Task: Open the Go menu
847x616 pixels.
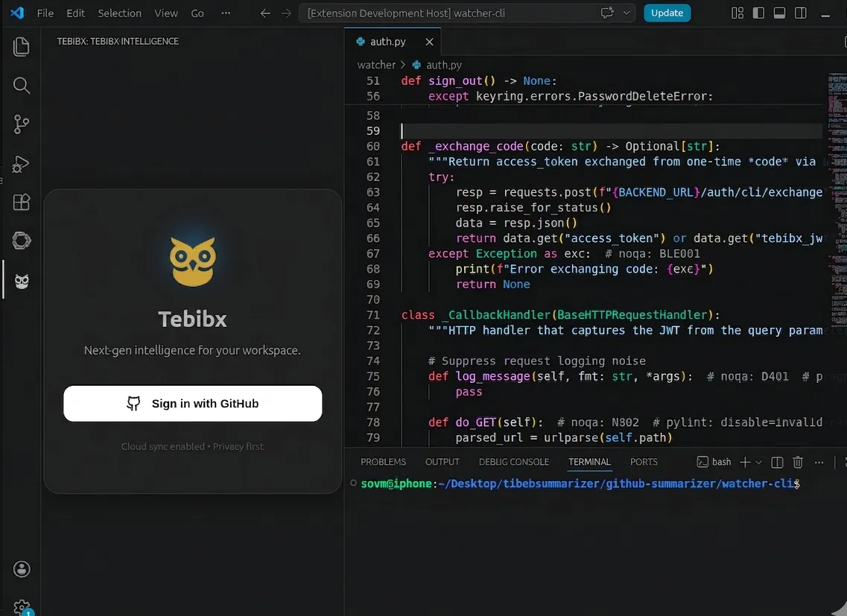Action: [197, 13]
